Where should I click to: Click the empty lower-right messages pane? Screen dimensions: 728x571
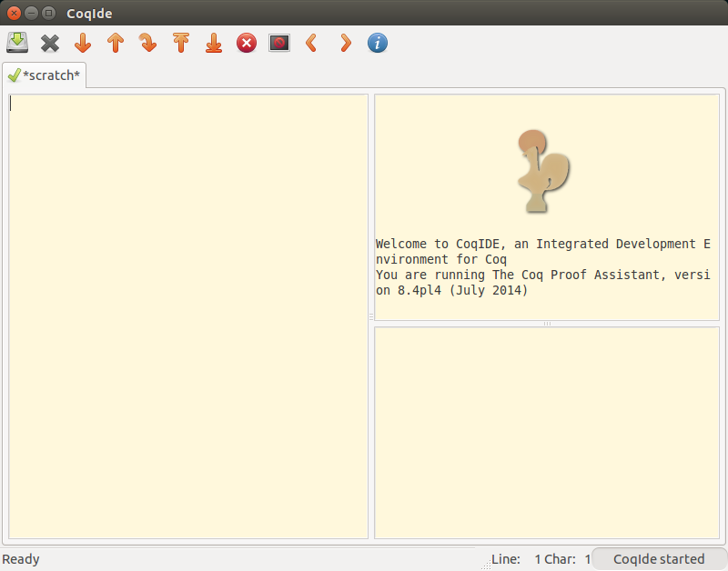click(x=547, y=433)
